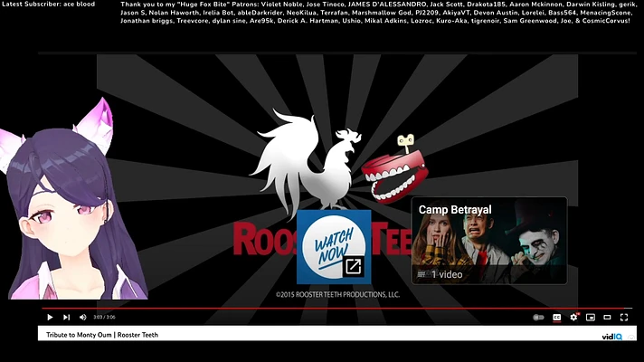Image resolution: width=644 pixels, height=362 pixels.
Task: Click the vidIQ logo
Action: tap(612, 337)
